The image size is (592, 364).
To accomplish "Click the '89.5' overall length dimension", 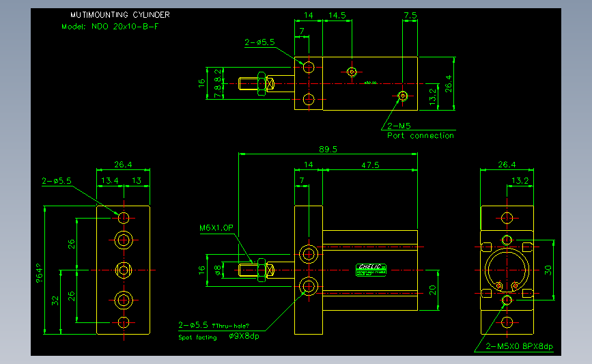I will tap(328, 149).
